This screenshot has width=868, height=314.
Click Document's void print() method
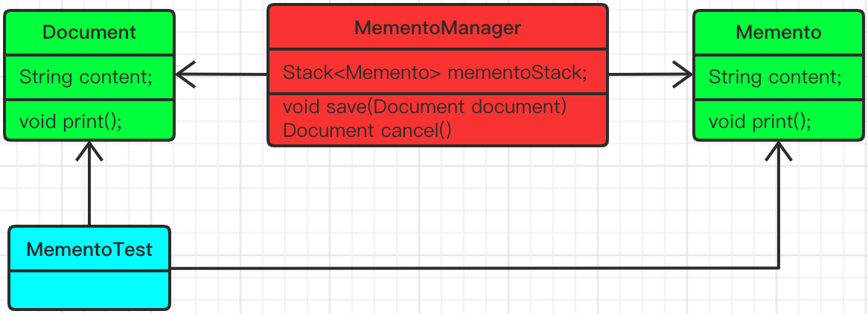pos(70,121)
